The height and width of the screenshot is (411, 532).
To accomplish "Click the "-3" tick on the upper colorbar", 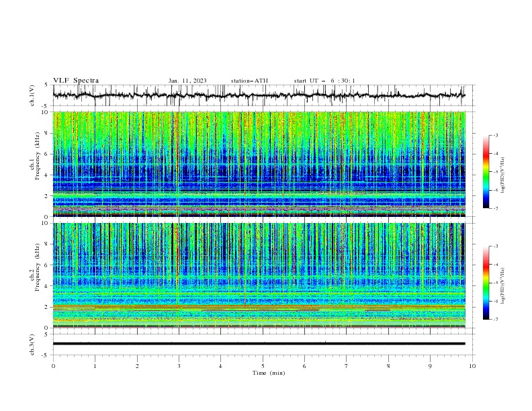I will pos(496,135).
